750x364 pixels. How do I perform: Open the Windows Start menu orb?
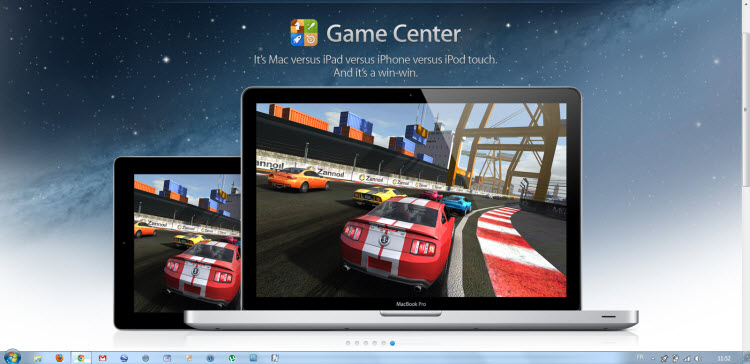[11, 357]
